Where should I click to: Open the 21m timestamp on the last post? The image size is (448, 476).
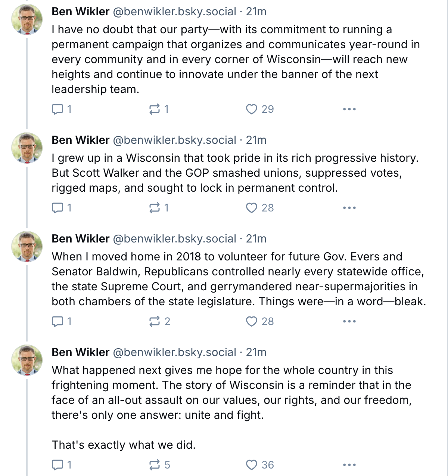256,352
